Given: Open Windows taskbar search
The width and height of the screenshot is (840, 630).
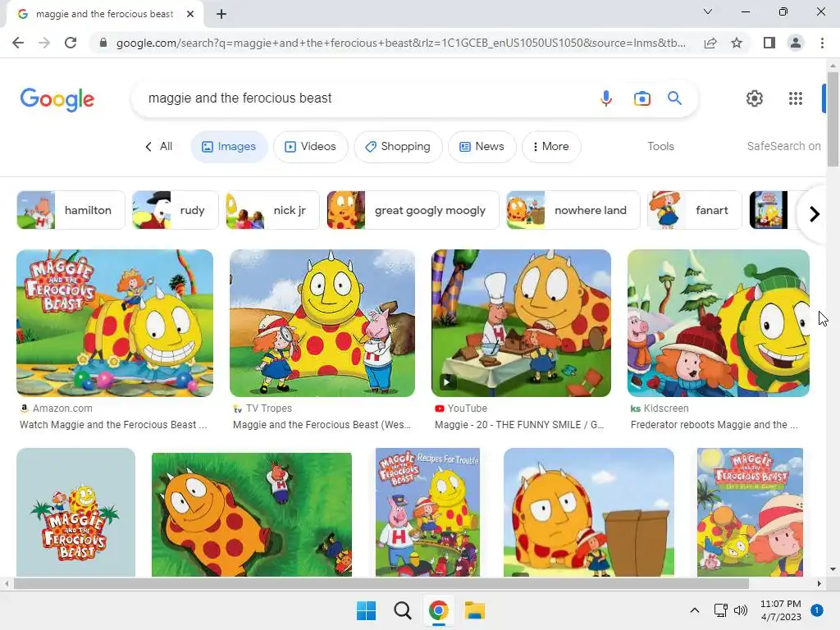Looking at the screenshot, I should tap(402, 610).
